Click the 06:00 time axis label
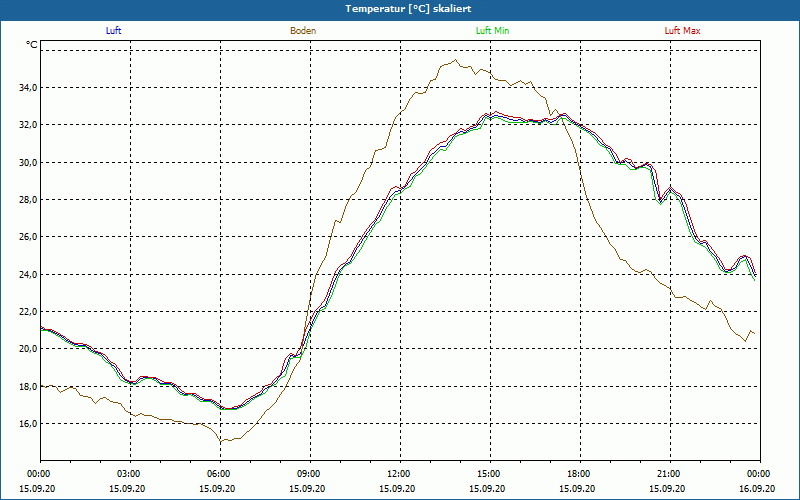This screenshot has height=500, width=800. pos(220,473)
